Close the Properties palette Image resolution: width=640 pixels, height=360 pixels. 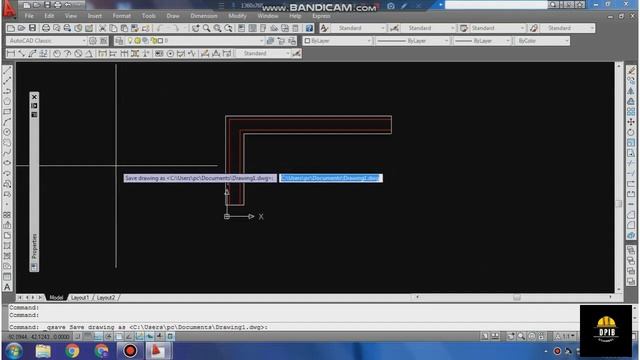pyautogui.click(x=34, y=97)
